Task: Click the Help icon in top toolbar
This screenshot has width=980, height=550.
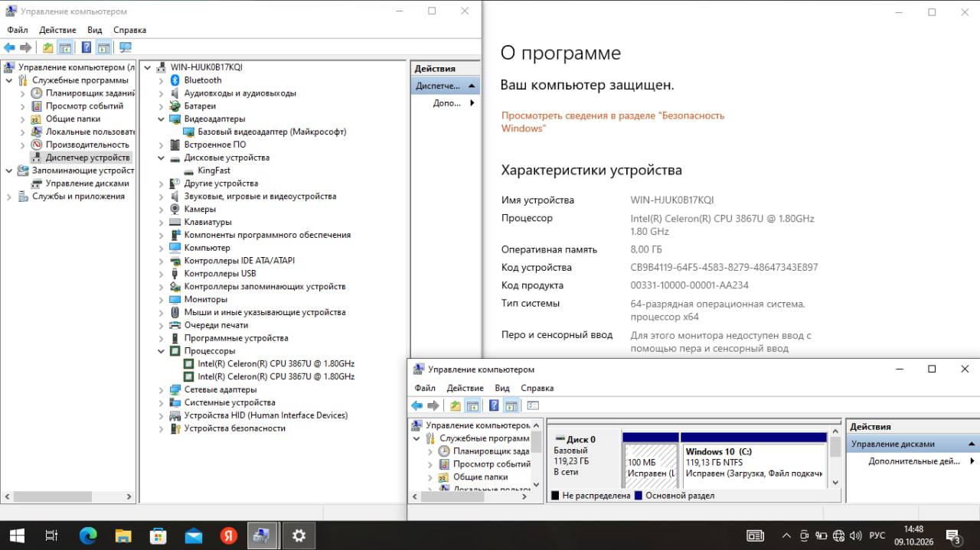Action: coord(86,47)
